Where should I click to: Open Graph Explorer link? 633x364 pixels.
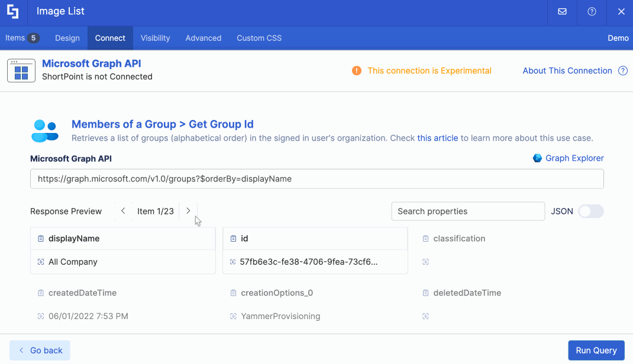coord(574,158)
